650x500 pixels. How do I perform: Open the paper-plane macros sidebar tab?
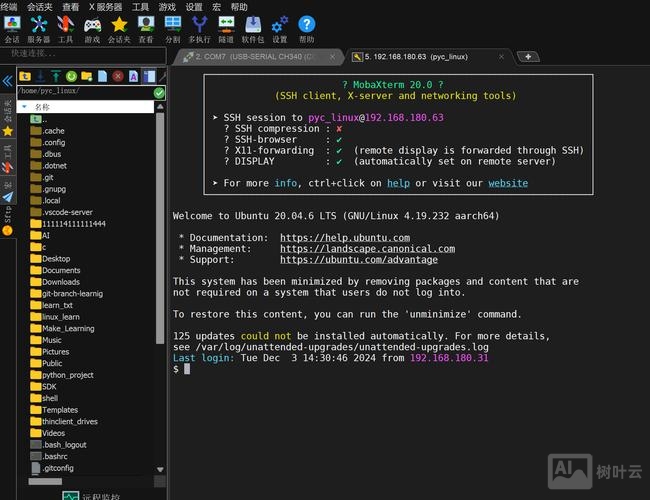pyautogui.click(x=7, y=192)
